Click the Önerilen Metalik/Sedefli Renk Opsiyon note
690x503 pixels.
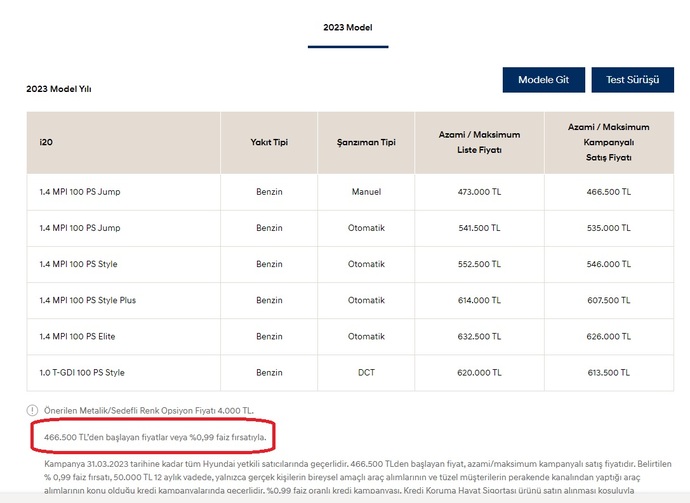click(x=149, y=410)
